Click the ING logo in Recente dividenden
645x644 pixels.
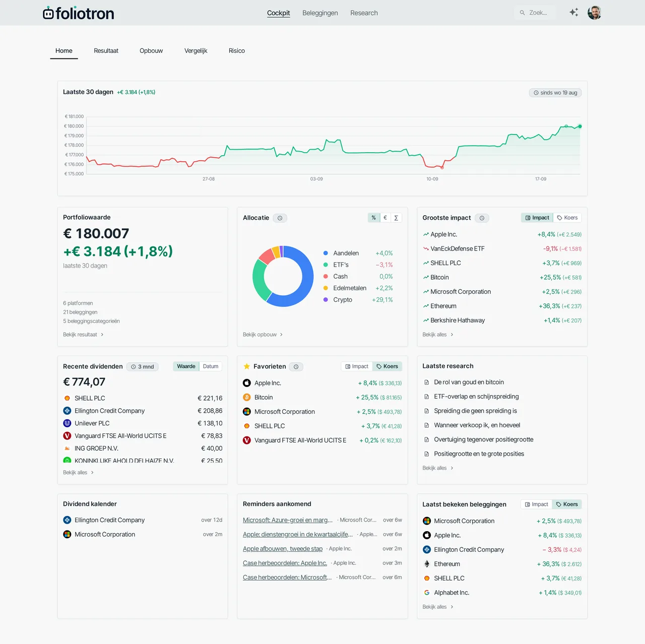(x=67, y=448)
